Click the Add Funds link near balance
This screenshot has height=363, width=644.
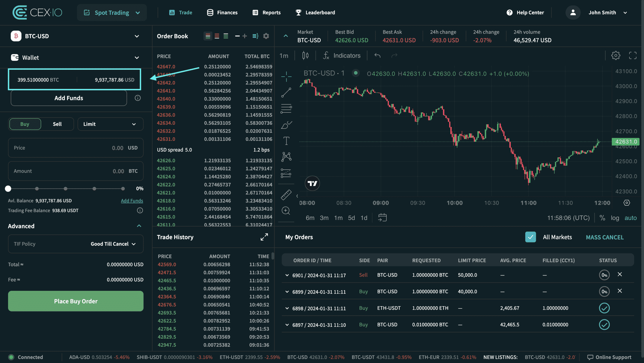pyautogui.click(x=132, y=201)
